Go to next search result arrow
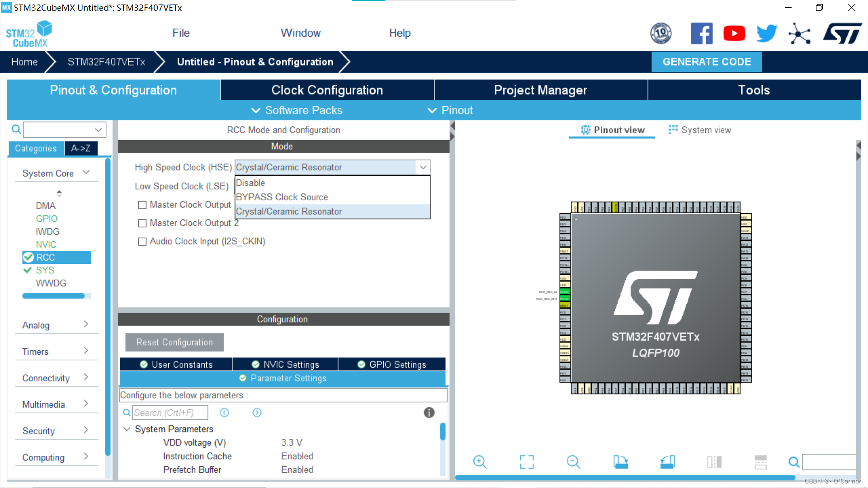Viewport: 868px width, 488px height. 257,413
